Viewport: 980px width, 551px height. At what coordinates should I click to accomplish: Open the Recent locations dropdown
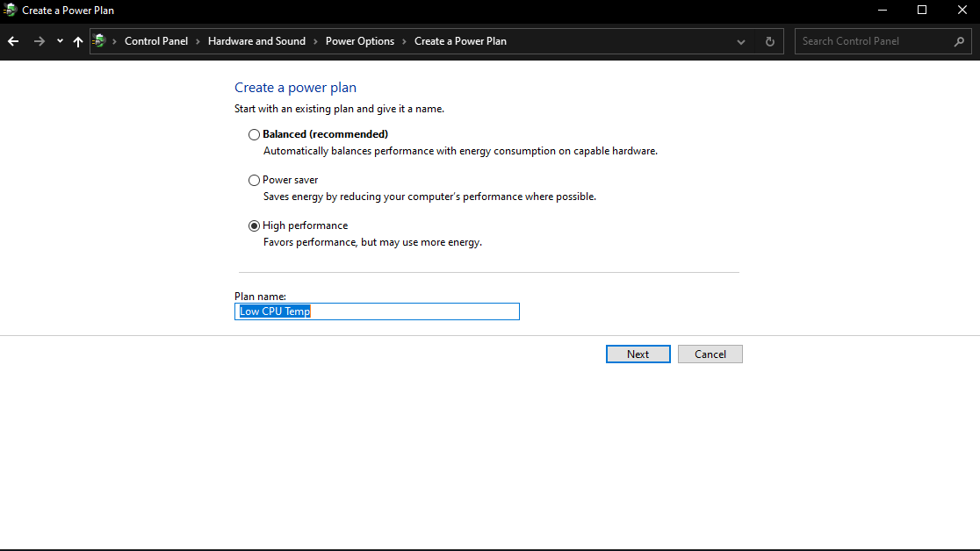click(60, 41)
